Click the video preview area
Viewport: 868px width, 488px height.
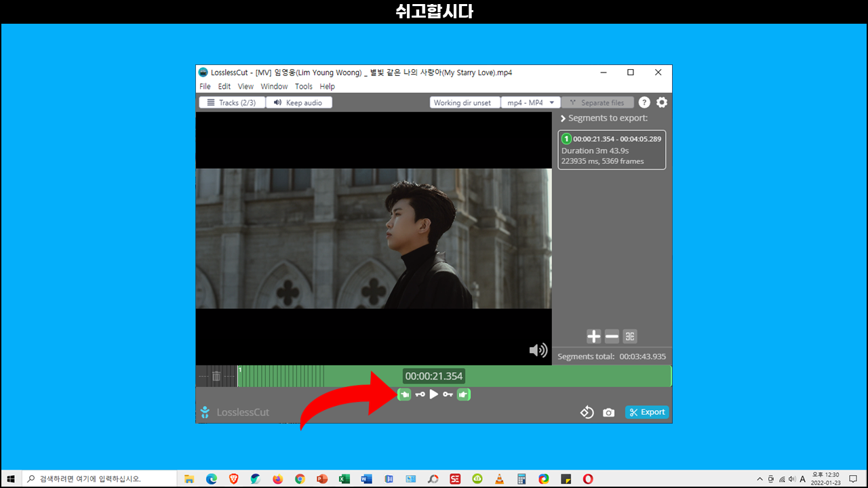point(374,239)
